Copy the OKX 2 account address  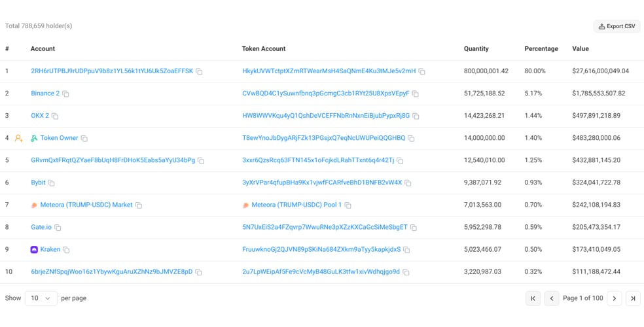click(x=55, y=116)
